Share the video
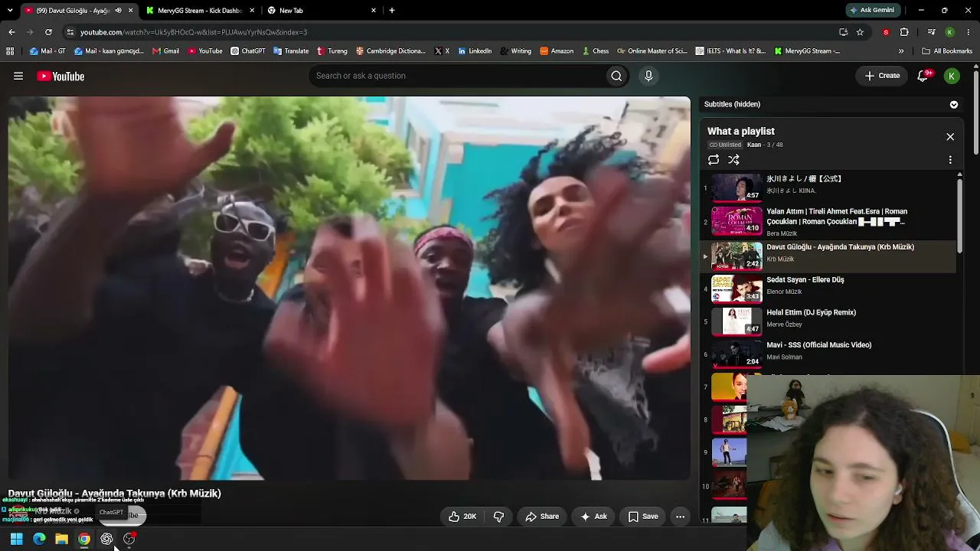 (542, 517)
